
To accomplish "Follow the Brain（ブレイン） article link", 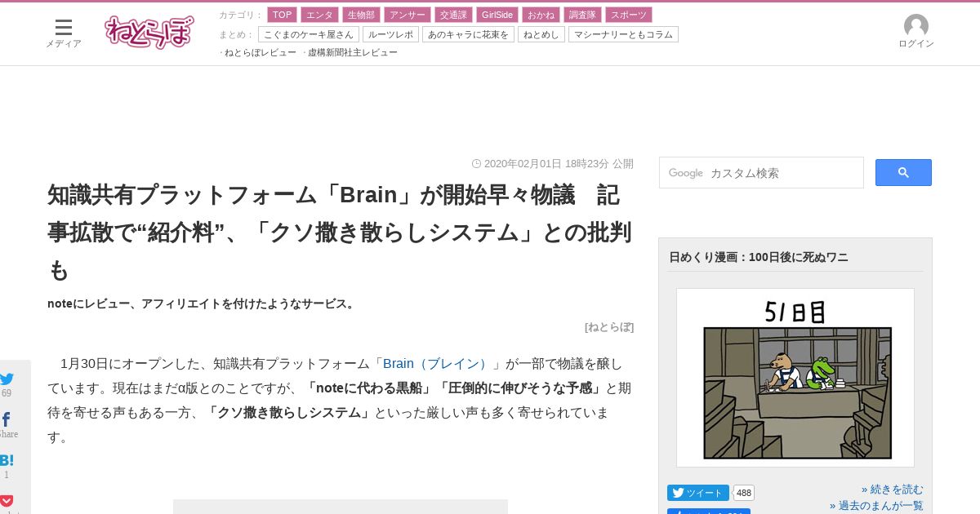I will pos(436,363).
